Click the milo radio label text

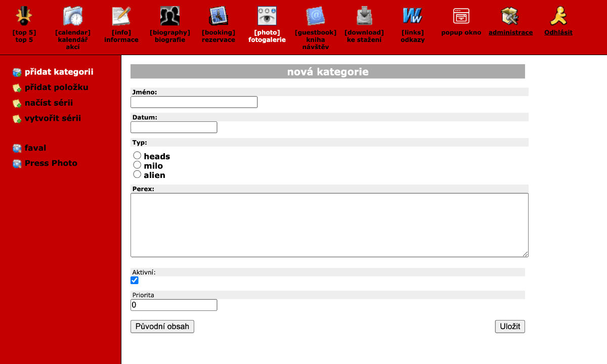tap(153, 166)
